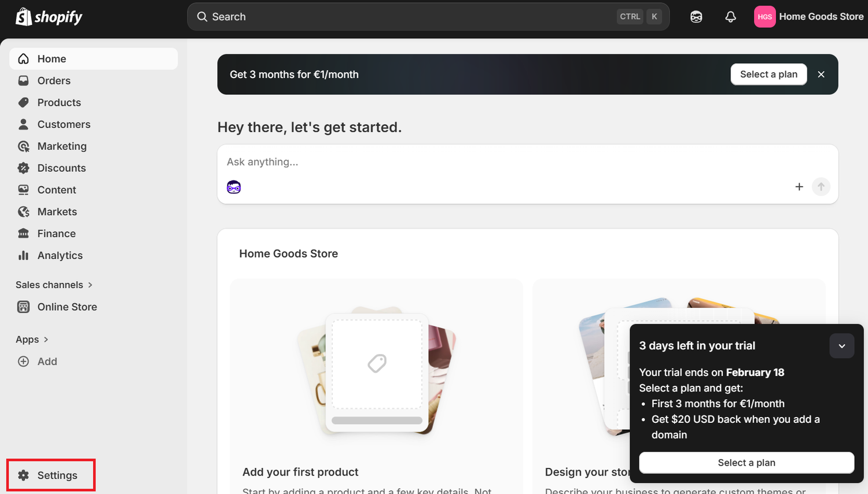This screenshot has height=494, width=868.
Task: Open the notifications bell
Action: [730, 17]
